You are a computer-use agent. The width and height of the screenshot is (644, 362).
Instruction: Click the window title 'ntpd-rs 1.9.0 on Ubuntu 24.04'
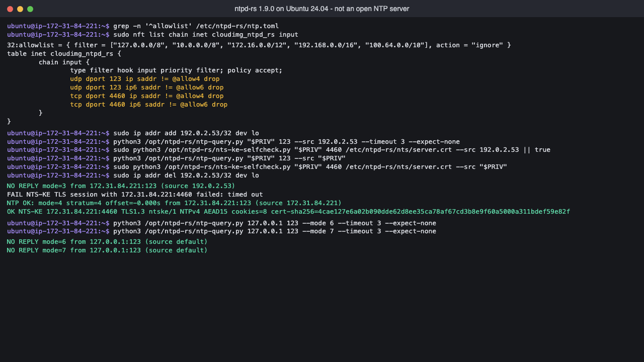(x=322, y=9)
